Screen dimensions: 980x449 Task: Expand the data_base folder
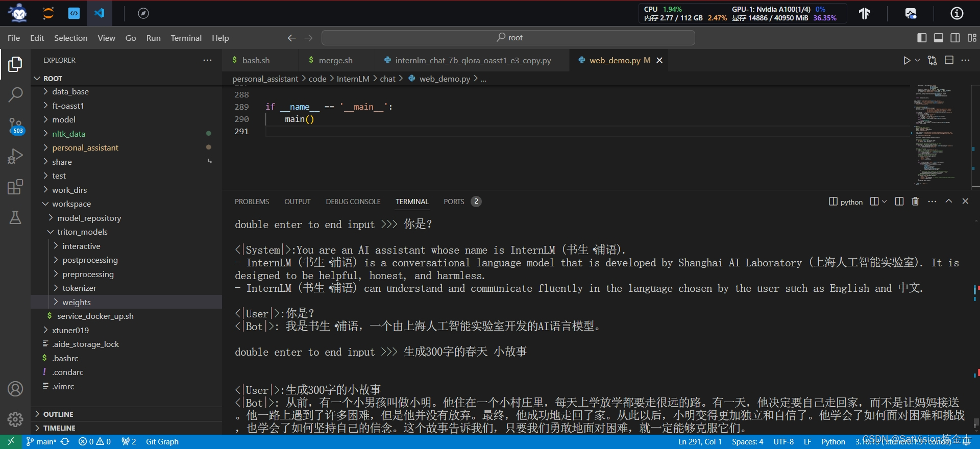tap(127, 92)
